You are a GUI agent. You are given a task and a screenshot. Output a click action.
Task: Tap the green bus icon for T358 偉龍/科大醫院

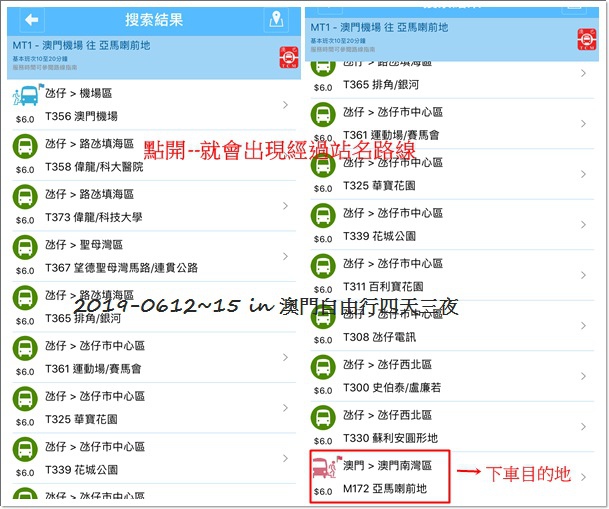tap(25, 146)
